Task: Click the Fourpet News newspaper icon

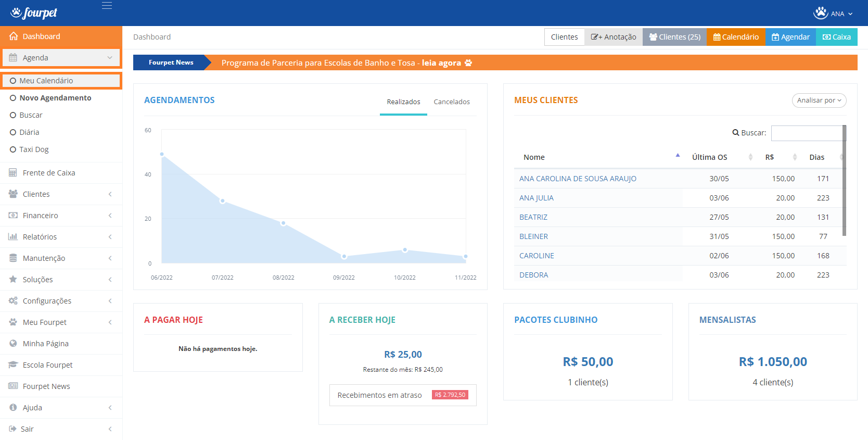Action: (x=13, y=386)
